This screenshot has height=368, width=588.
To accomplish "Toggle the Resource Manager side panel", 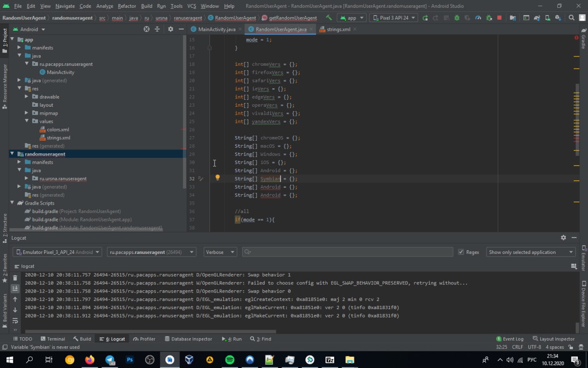I will click(x=5, y=86).
